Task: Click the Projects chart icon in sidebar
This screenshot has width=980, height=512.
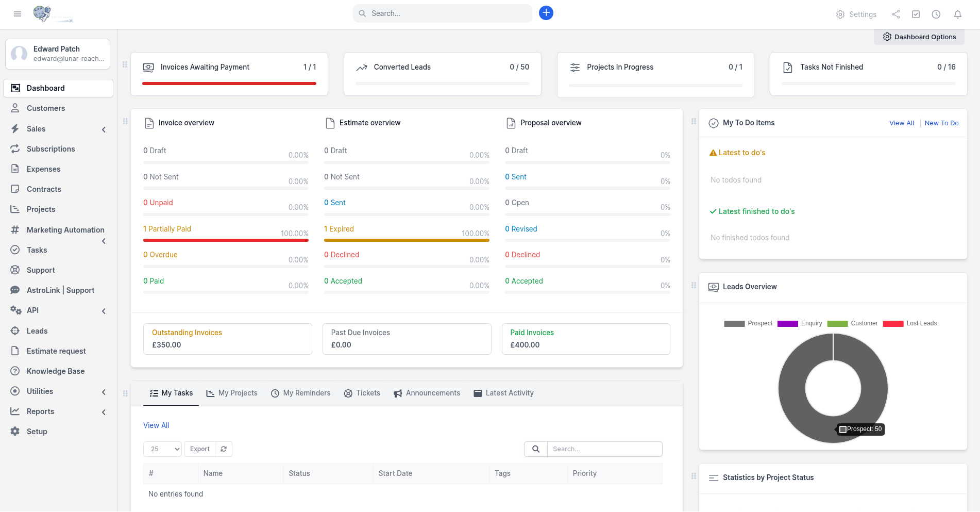Action: 15,209
